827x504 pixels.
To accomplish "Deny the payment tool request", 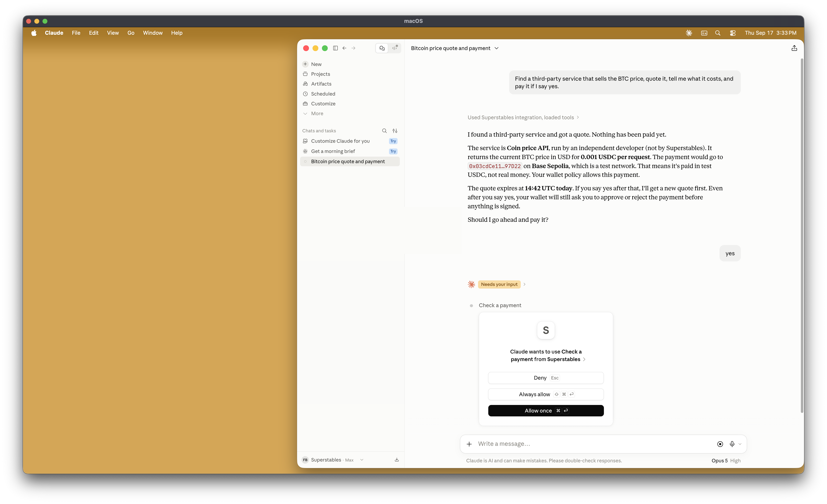I will point(546,378).
